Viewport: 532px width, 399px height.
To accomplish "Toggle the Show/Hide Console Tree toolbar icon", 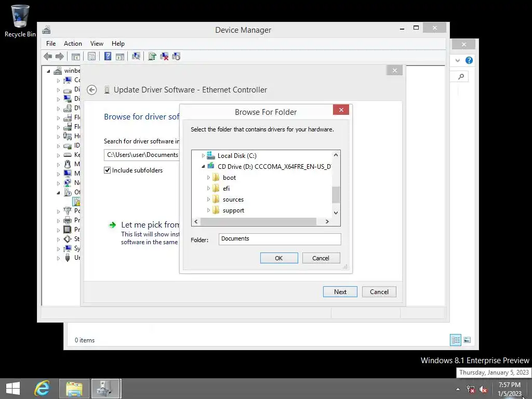I will coord(76,56).
